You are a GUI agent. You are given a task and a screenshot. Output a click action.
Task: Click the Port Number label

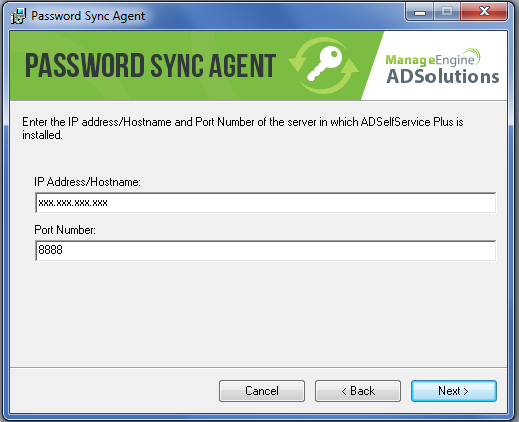(65, 230)
